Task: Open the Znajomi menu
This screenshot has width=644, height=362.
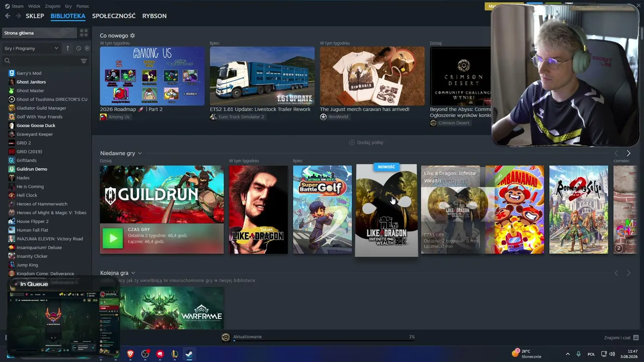Action: click(52, 6)
